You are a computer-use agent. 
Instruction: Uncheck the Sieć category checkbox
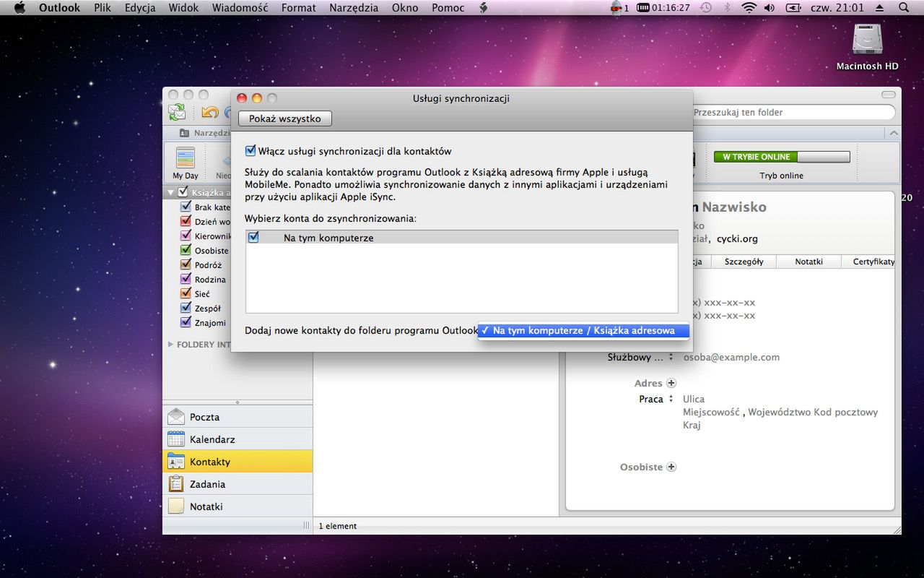(x=186, y=294)
